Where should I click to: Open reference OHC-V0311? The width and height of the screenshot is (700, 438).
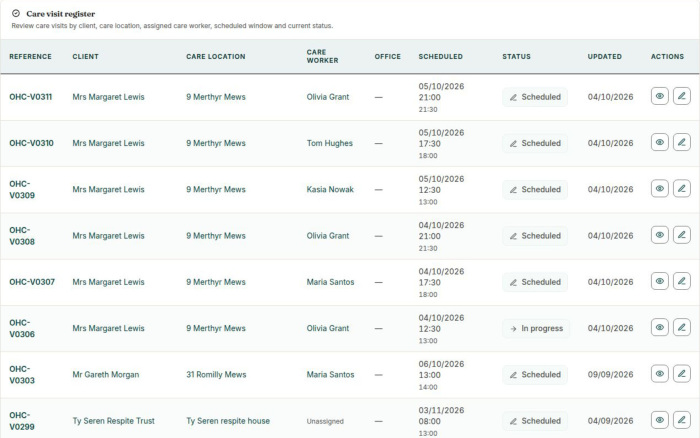tap(30, 97)
